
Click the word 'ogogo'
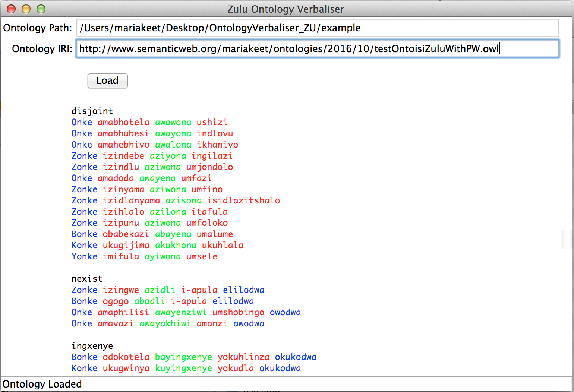[x=116, y=301]
